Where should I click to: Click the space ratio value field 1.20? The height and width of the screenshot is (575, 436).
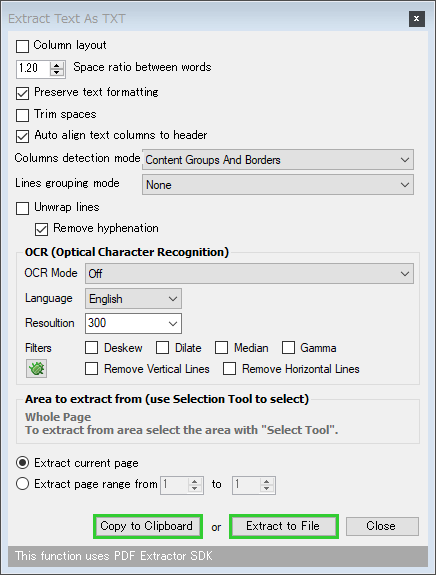[33, 69]
